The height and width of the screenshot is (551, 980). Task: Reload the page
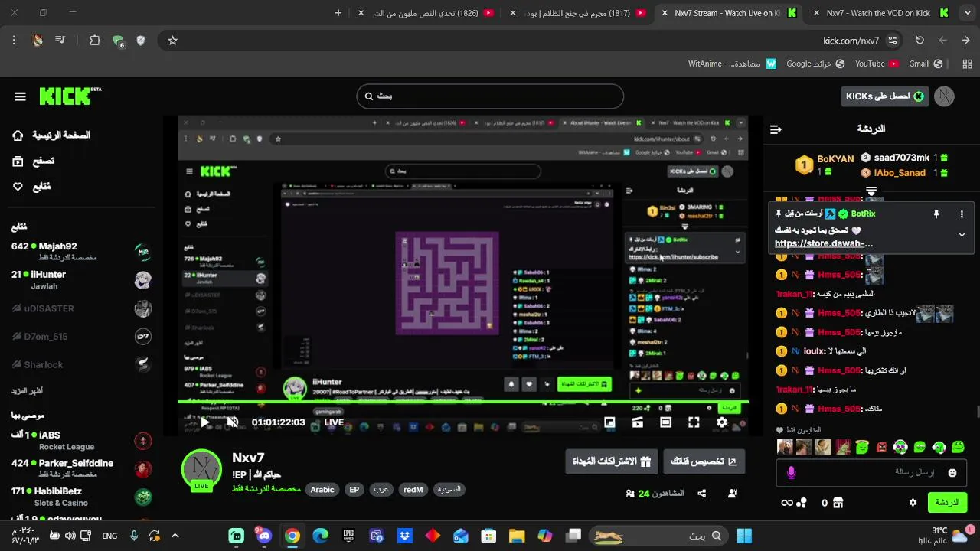coord(920,41)
